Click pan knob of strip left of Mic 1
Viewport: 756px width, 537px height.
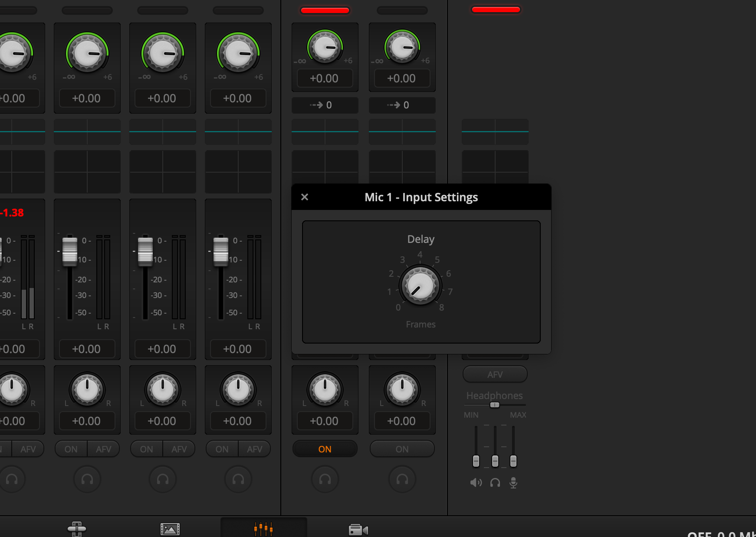click(x=238, y=389)
